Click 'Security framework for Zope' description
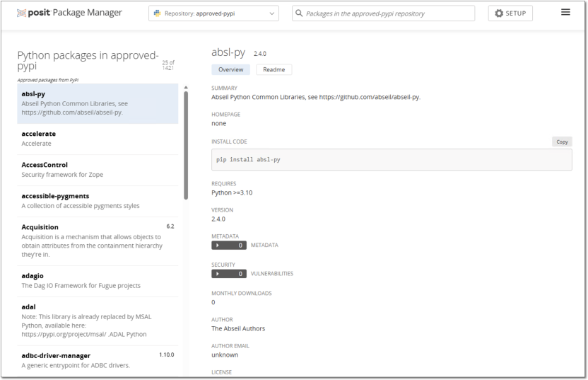Viewport: 588px width, 380px height. click(x=62, y=175)
